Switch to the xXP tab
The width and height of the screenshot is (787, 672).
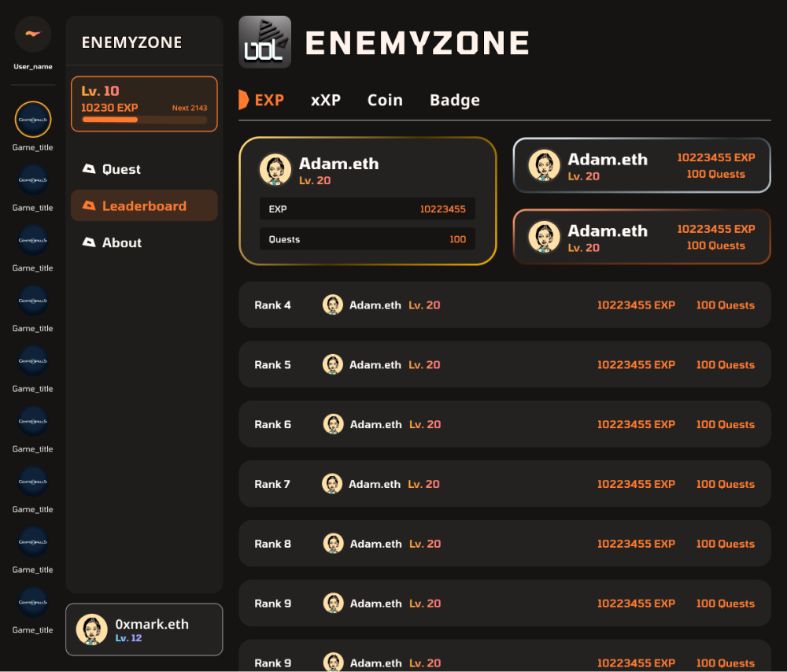pyautogui.click(x=325, y=100)
